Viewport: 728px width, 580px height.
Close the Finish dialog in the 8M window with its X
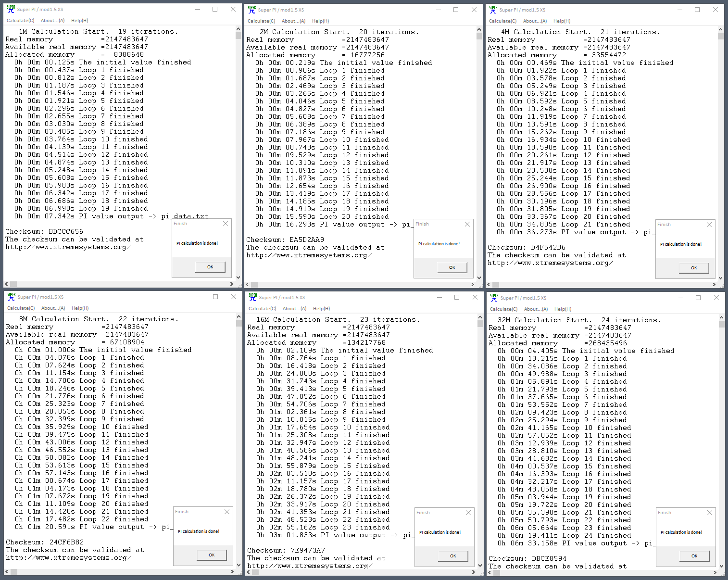pyautogui.click(x=227, y=512)
